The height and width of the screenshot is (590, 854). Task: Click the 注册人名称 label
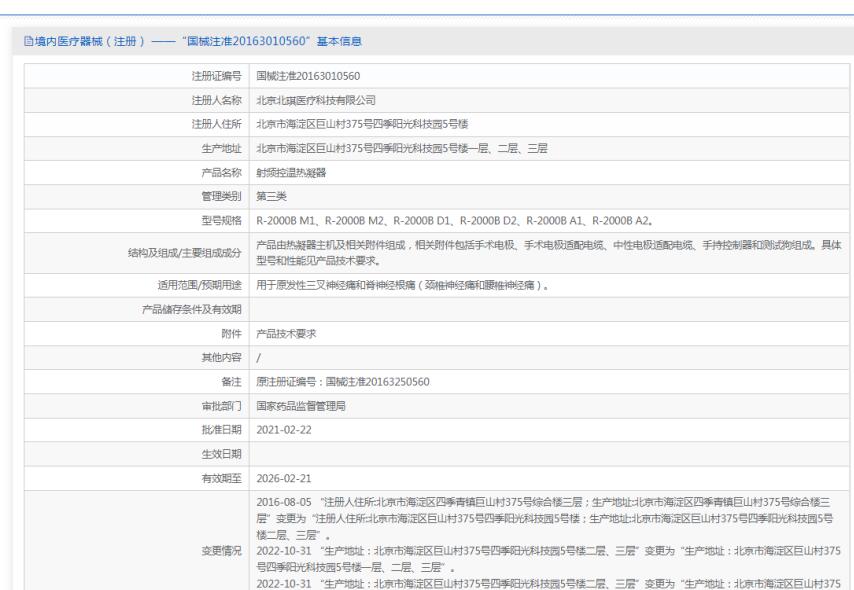coord(216,100)
